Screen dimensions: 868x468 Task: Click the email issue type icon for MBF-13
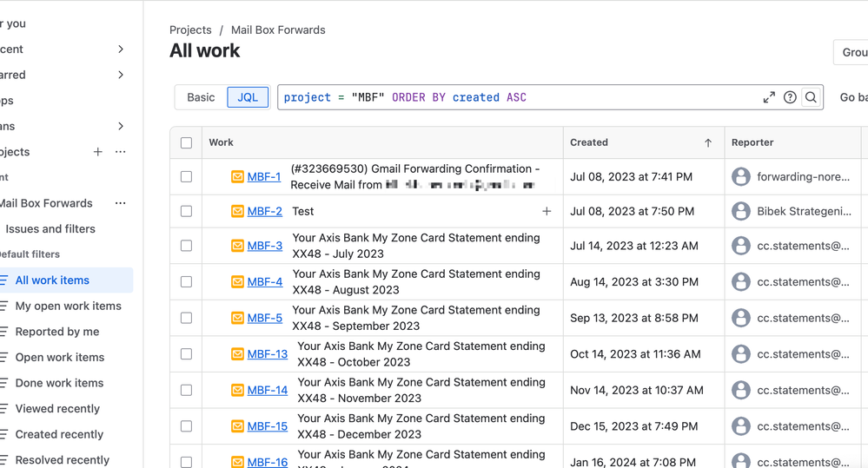coord(237,353)
